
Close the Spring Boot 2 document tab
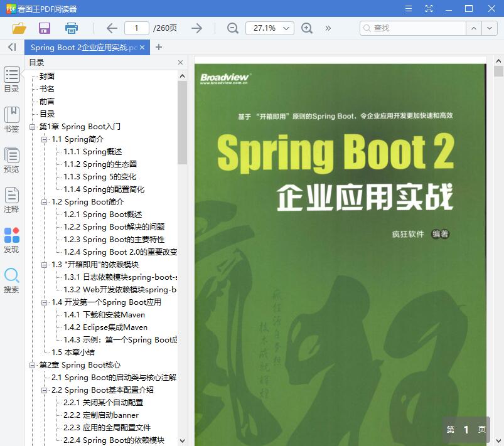(142, 48)
